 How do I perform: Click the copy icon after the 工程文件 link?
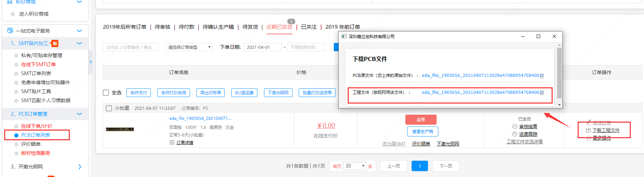542,92
